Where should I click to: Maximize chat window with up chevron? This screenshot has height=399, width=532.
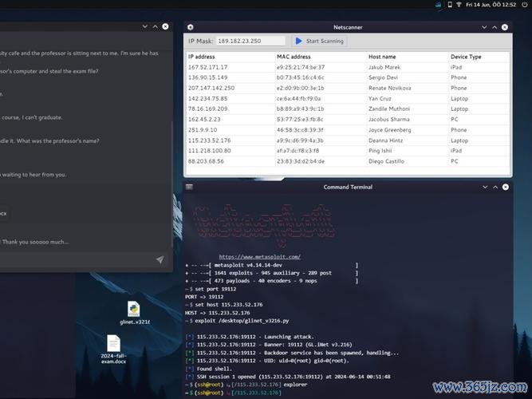click(x=155, y=26)
